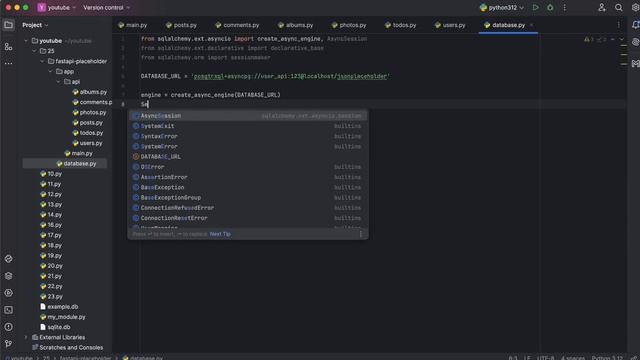Image resolution: width=640 pixels, height=360 pixels.
Task: Open albums.py in project tree
Action: coord(89,92)
